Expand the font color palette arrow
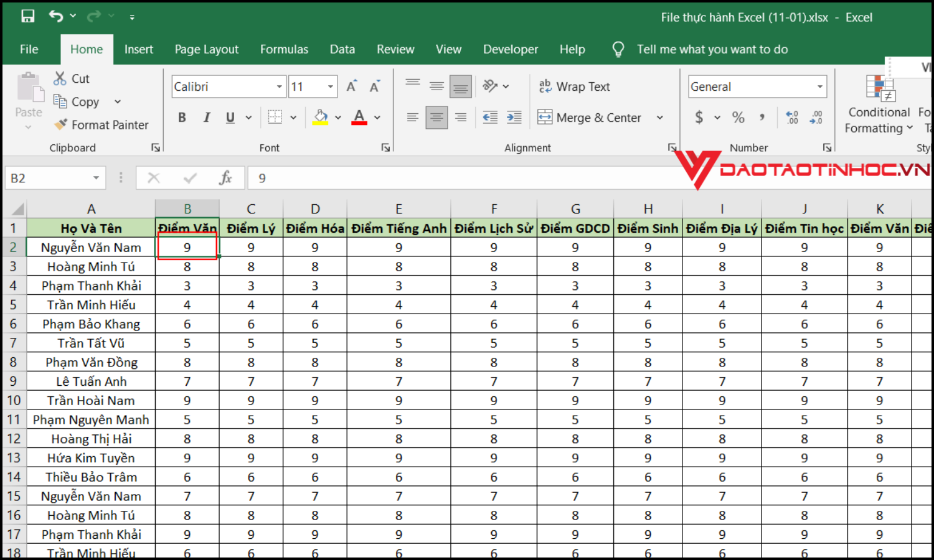 (377, 117)
